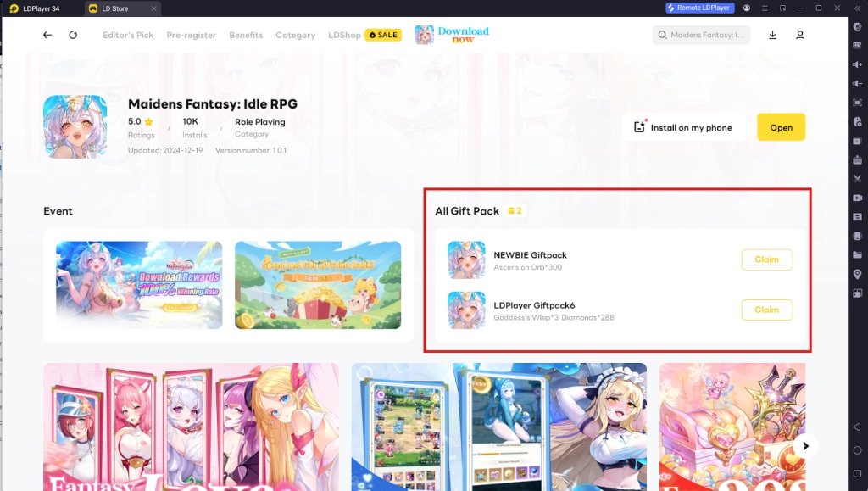Screen dimensions: 868x491
Task: Click the "Role Playing" category text
Action: (x=259, y=122)
